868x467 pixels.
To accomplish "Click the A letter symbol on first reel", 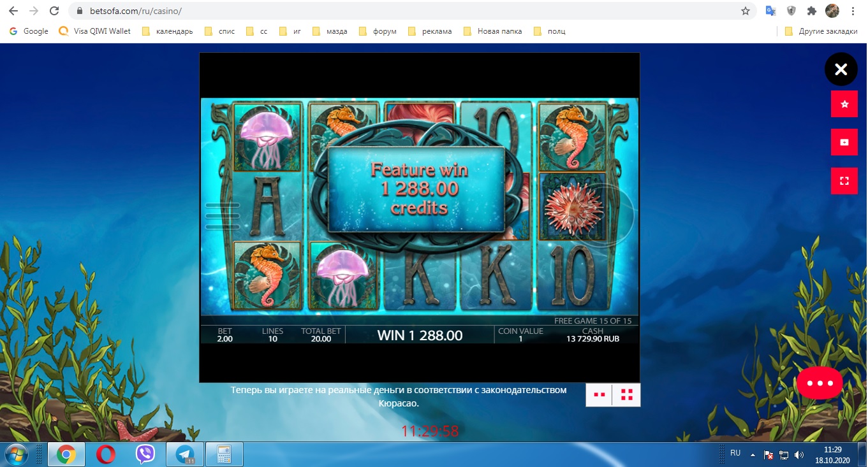I will (267, 207).
